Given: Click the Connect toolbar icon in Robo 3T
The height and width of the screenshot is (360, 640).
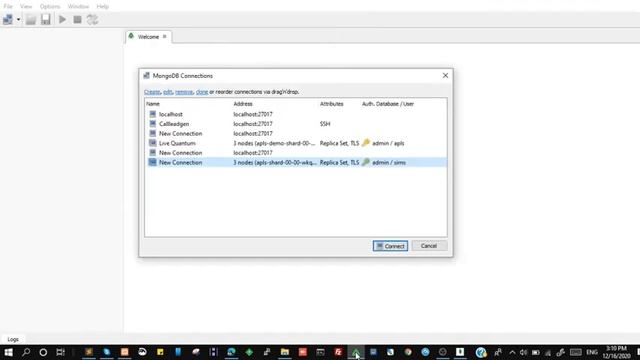Looking at the screenshot, I should [x=8, y=19].
